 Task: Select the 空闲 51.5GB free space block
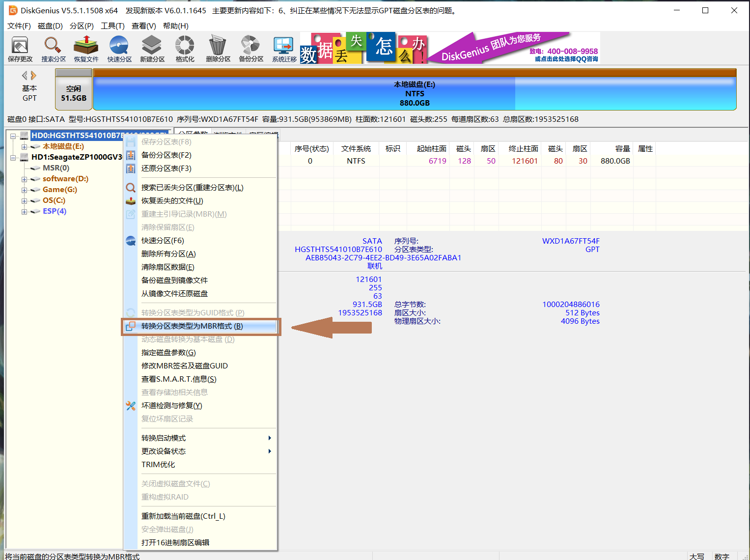pos(74,89)
